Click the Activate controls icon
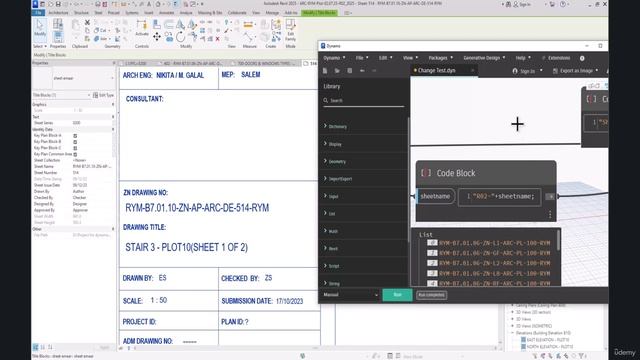 point(142,27)
